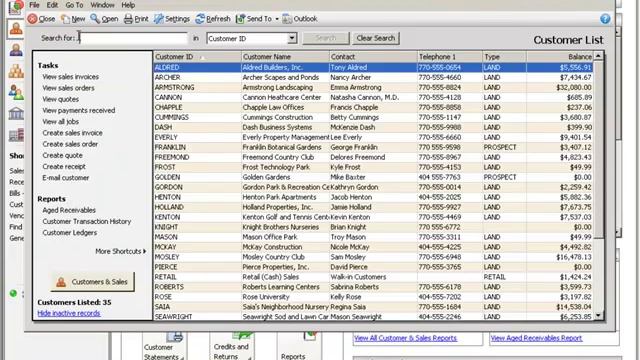Open the Go To menu
The image size is (640, 360).
click(74, 5)
